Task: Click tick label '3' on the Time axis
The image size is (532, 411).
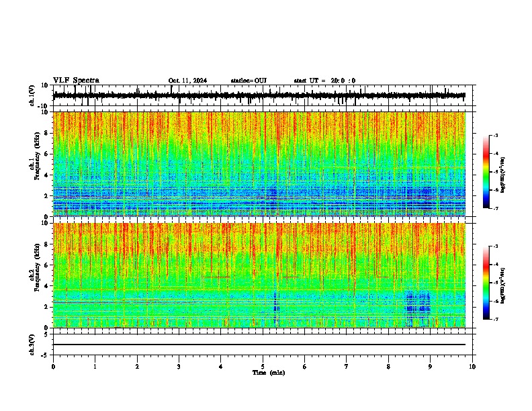Action: [179, 367]
